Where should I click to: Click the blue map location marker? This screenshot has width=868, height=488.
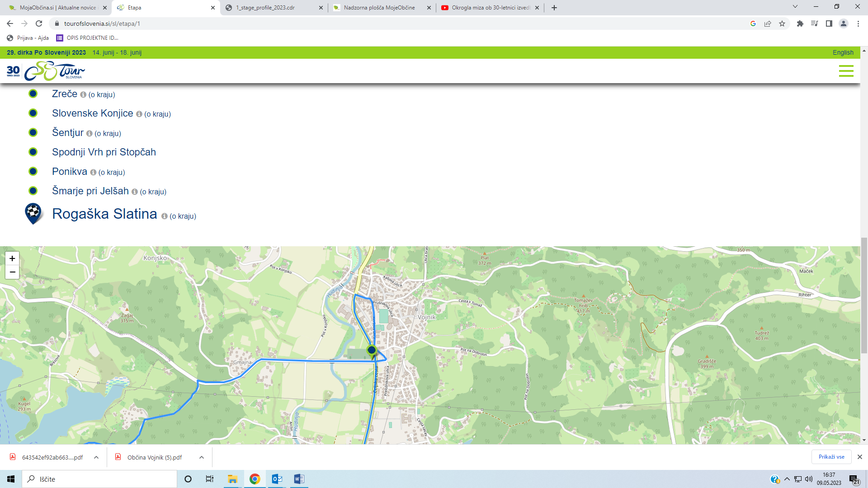(x=372, y=351)
